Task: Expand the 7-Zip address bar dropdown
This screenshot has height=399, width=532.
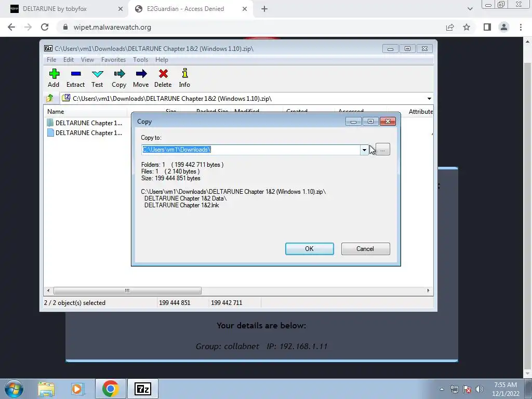Action: (x=429, y=99)
